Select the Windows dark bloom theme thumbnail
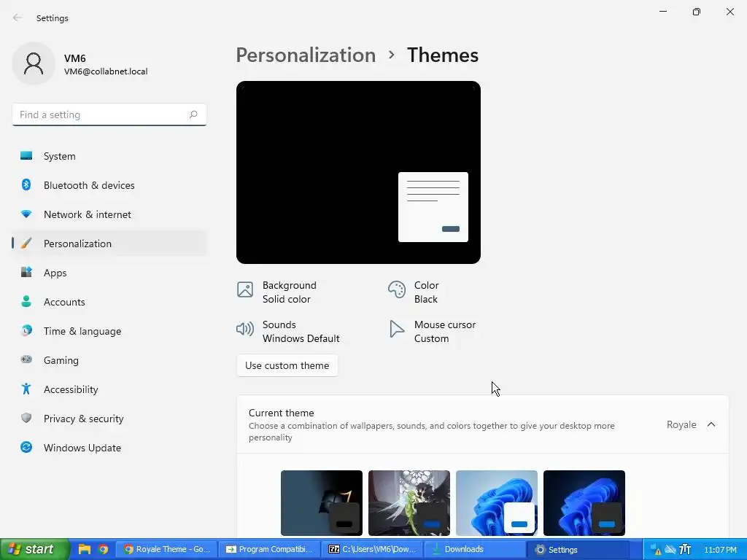747x560 pixels. (584, 503)
